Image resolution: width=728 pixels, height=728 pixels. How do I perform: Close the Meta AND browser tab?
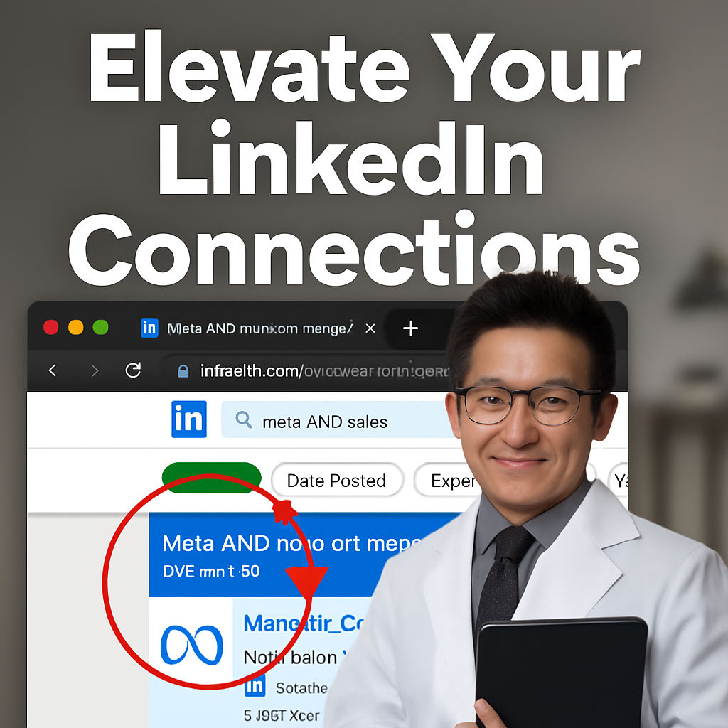click(x=370, y=328)
